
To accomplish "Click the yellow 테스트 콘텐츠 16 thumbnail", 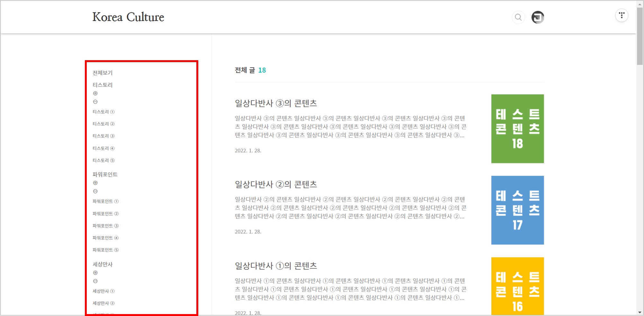I will [x=517, y=286].
